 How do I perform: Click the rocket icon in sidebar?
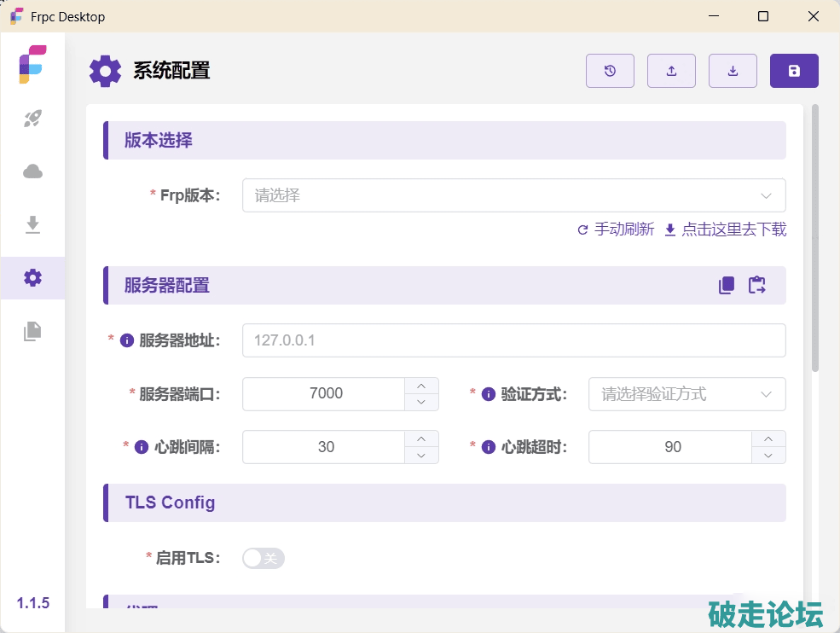(32, 119)
